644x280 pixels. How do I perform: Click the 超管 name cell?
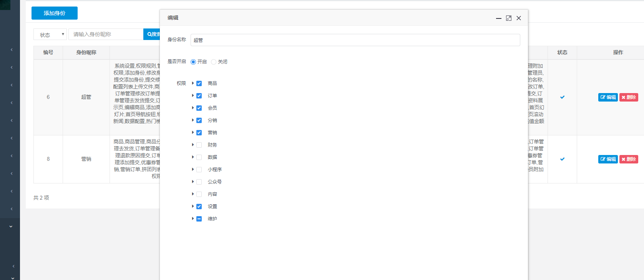(x=86, y=97)
